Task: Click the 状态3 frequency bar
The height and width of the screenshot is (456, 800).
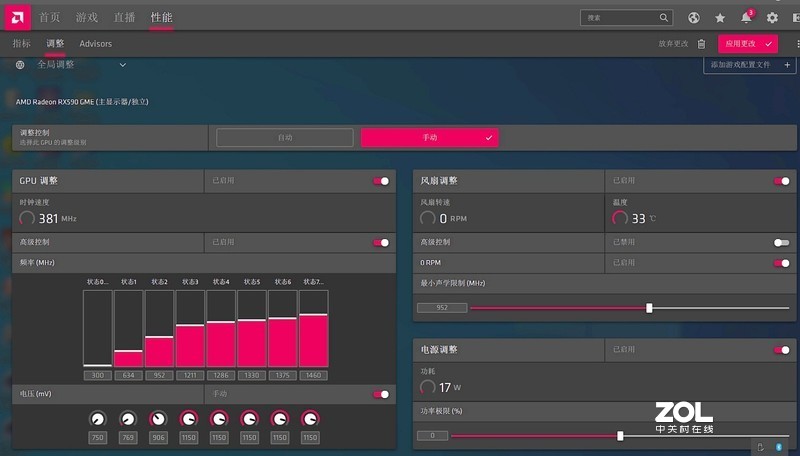Action: pos(190,328)
